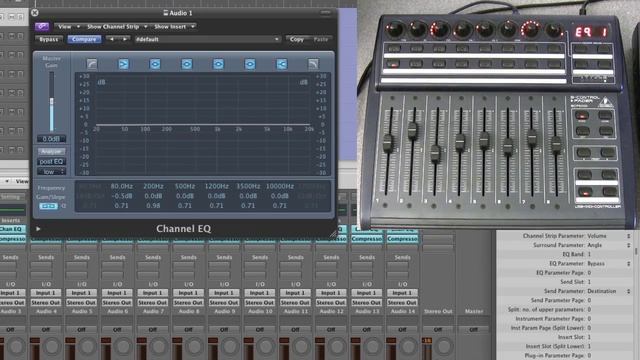Open Channel Strip Parameter Volume dropdown
640x360 pixels.
(609, 236)
